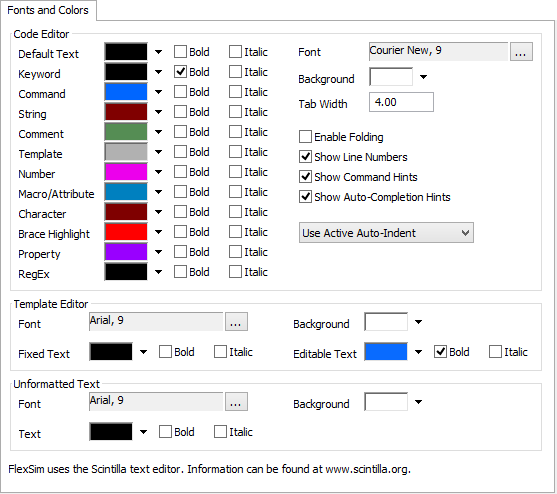Click the Tab Width input field
The width and height of the screenshot is (557, 494).
[401, 102]
